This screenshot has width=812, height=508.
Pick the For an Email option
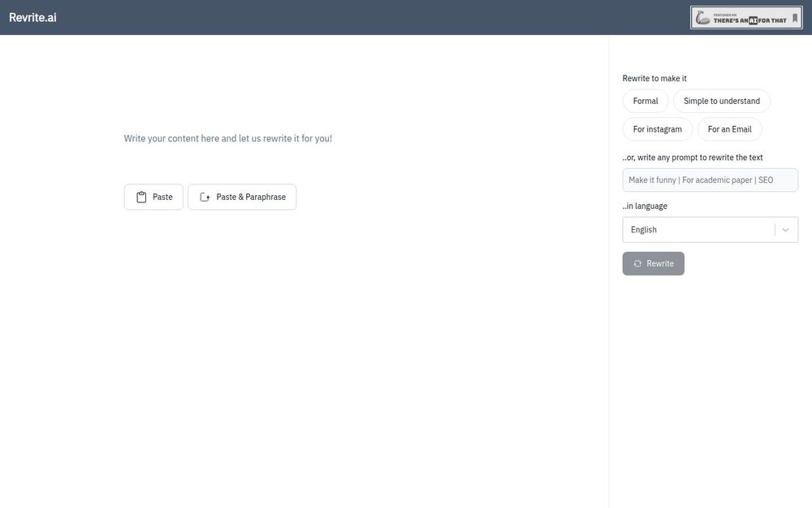click(729, 129)
